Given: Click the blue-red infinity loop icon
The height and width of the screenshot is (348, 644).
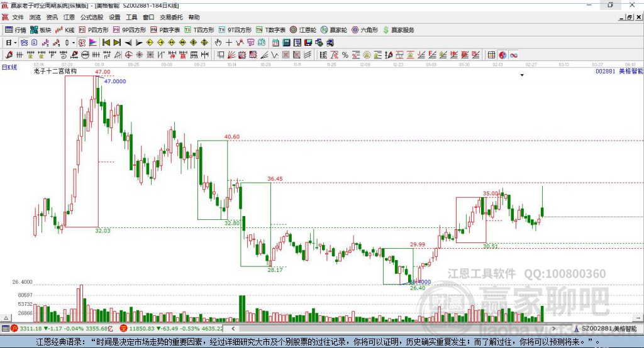Looking at the screenshot, I should coord(513,55).
